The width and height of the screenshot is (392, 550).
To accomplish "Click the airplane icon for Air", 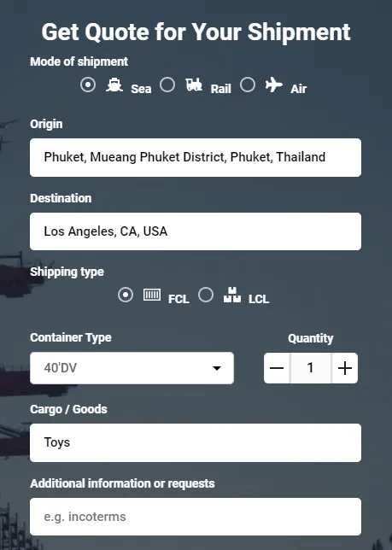I will (274, 85).
